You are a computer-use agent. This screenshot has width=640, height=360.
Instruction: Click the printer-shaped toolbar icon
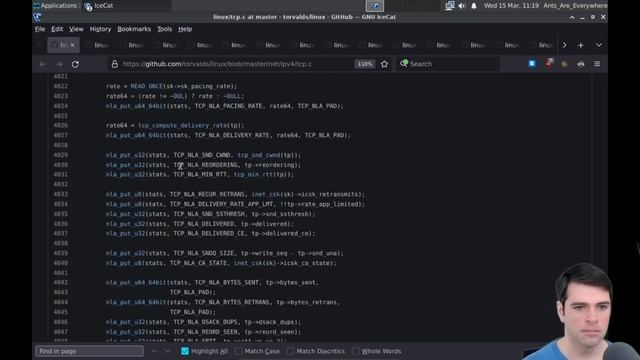[x=581, y=64]
